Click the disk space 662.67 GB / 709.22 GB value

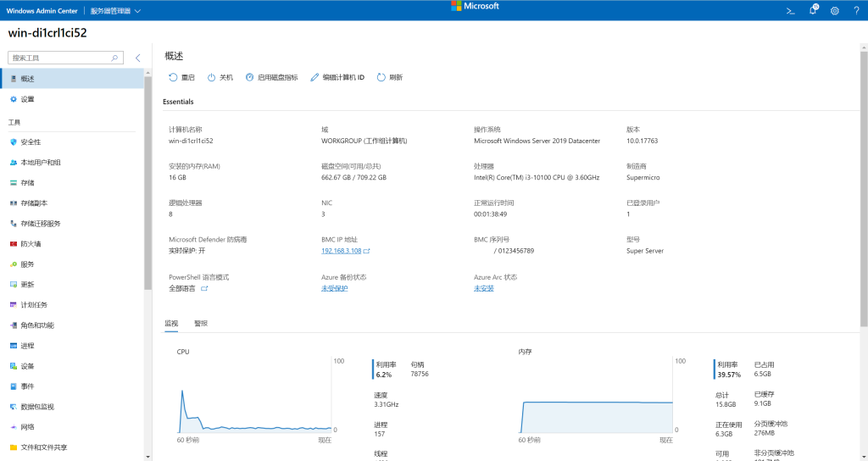pyautogui.click(x=353, y=178)
